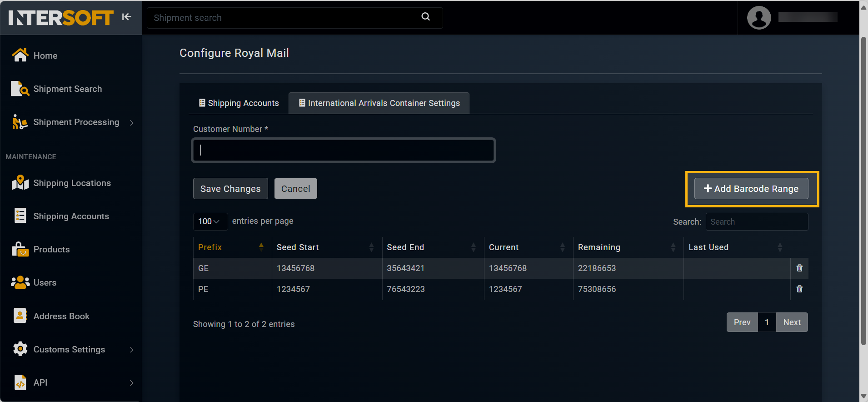Viewport: 868px width, 402px height.
Task: Sort table by Remaining column arrows
Action: point(673,247)
